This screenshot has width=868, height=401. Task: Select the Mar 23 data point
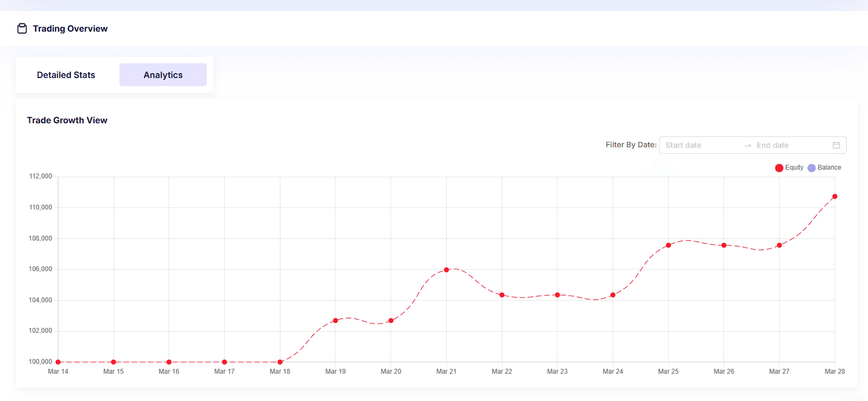pyautogui.click(x=557, y=295)
